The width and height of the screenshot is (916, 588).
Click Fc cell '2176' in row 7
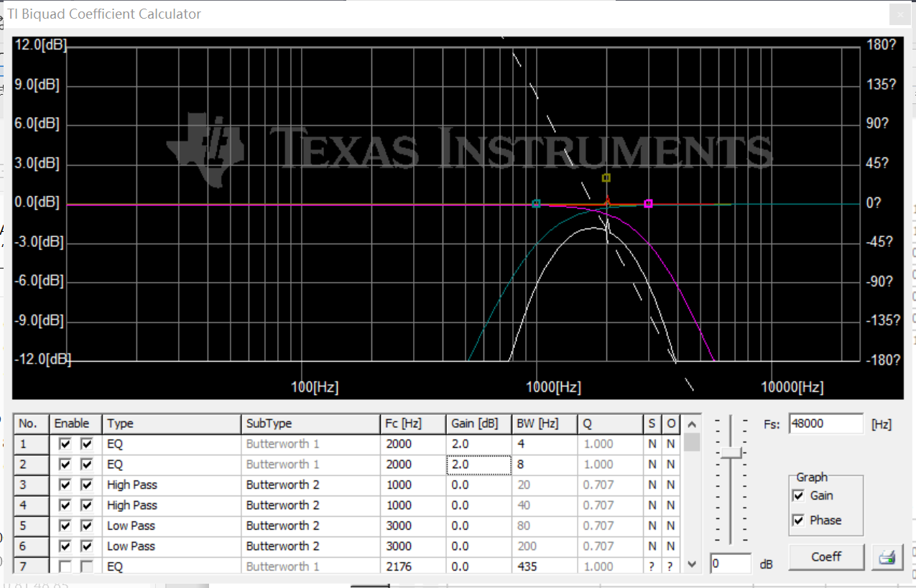point(413,566)
